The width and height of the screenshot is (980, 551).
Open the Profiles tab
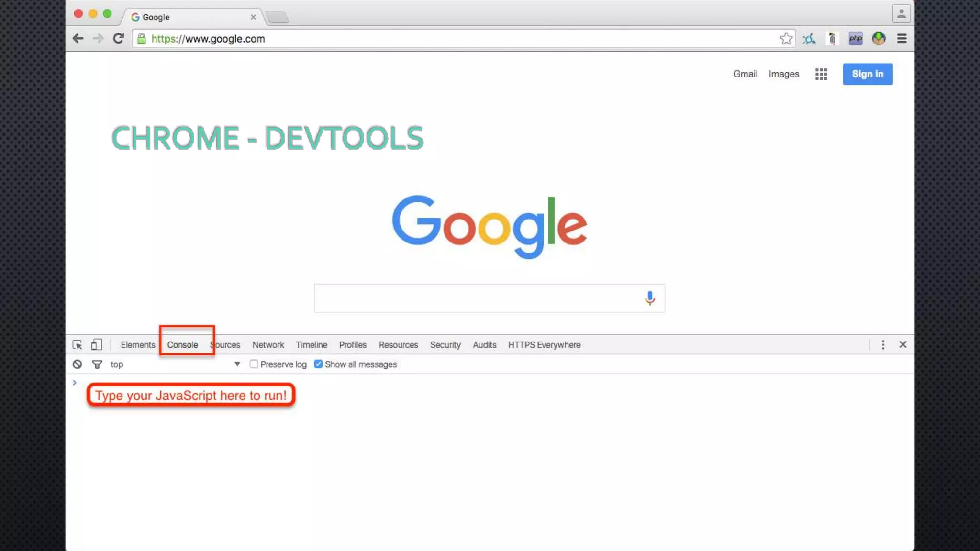click(353, 345)
